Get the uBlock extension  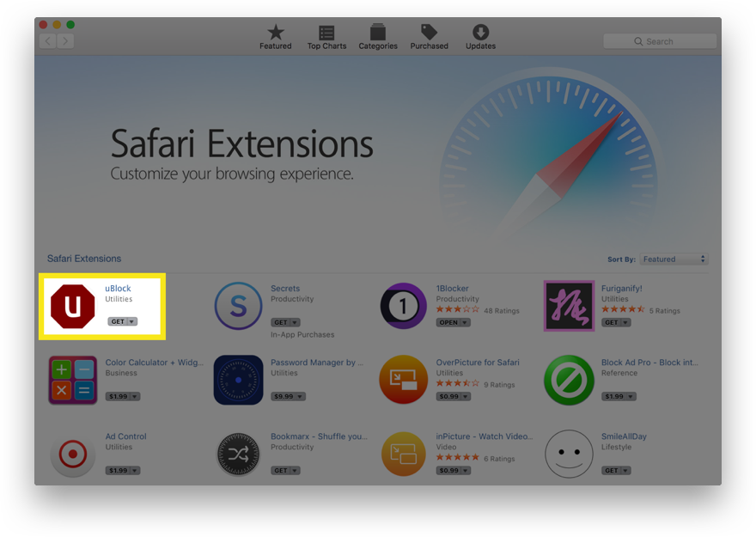point(118,321)
